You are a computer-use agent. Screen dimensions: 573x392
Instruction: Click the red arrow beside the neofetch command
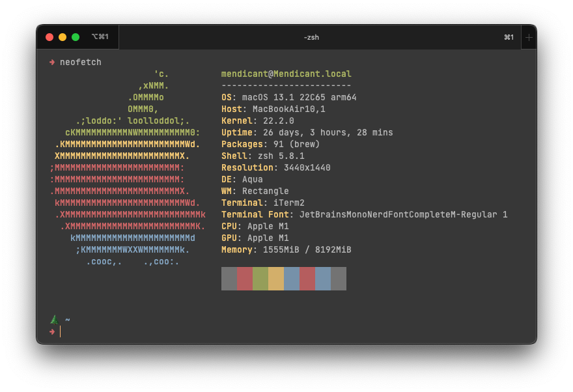[51, 62]
